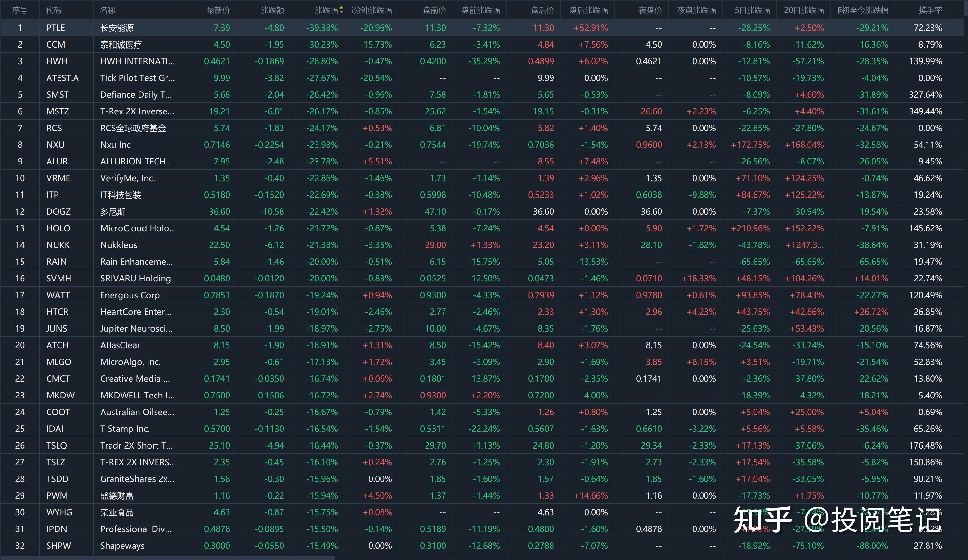The height and width of the screenshot is (560, 968).
Task: Select the CMCT ticker
Action: 58,379
